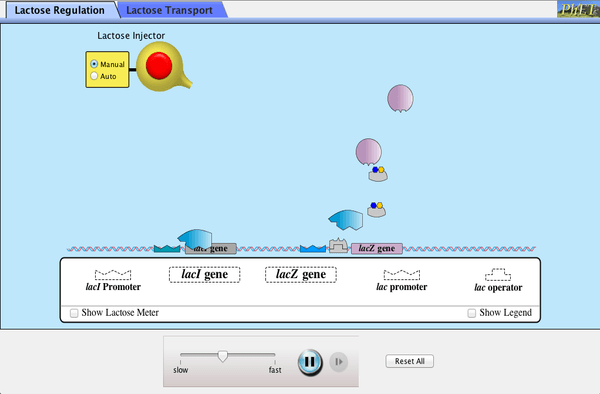Click the lower purple LacZ enzyme

click(x=368, y=152)
